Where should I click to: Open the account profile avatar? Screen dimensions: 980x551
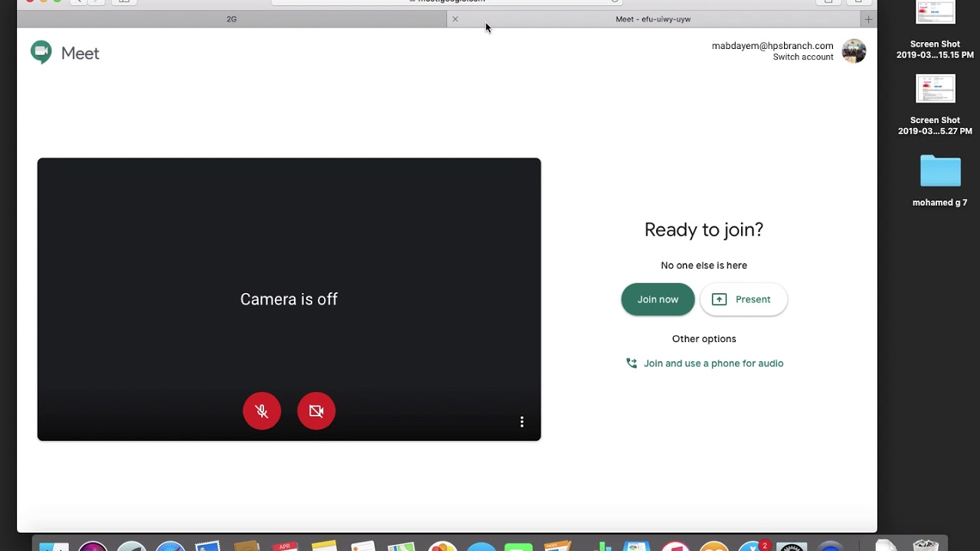point(854,51)
